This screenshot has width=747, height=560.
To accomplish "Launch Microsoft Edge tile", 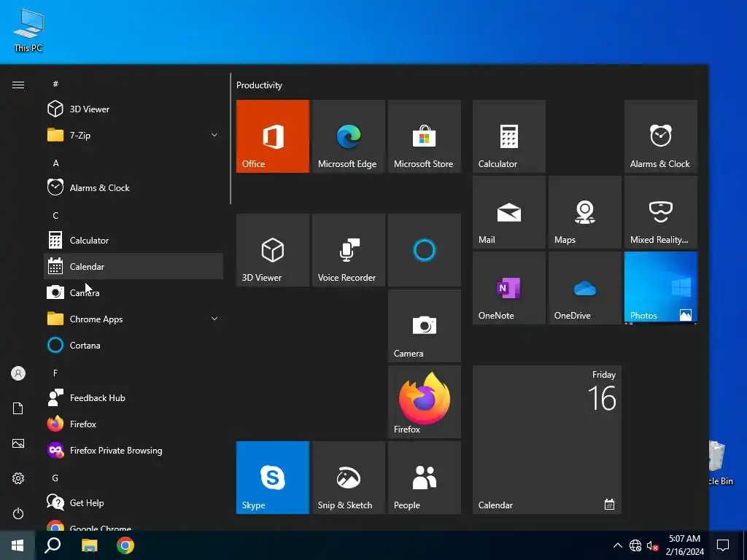I will (x=348, y=136).
